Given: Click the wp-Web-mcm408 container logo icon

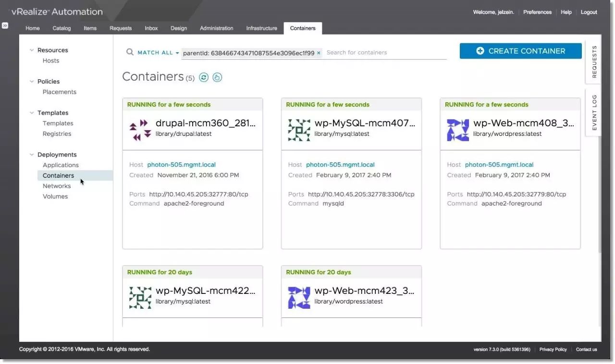Looking at the screenshot, I should 458,130.
